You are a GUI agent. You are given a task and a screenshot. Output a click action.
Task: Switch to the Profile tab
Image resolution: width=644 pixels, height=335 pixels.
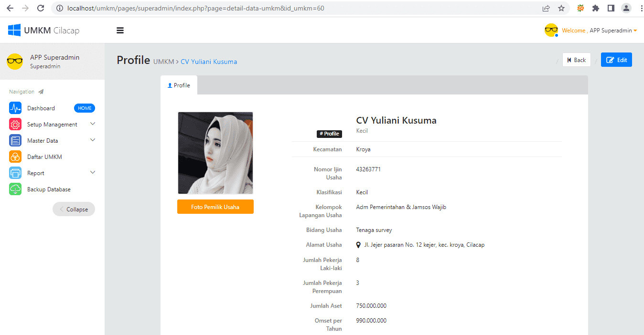(179, 85)
